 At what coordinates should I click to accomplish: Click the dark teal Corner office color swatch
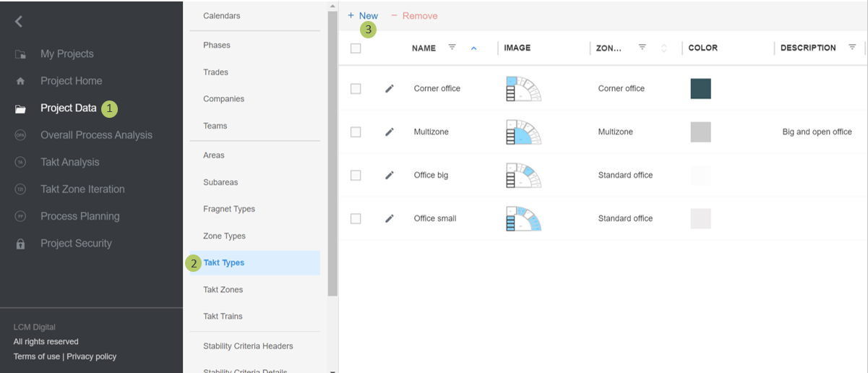[x=700, y=88]
